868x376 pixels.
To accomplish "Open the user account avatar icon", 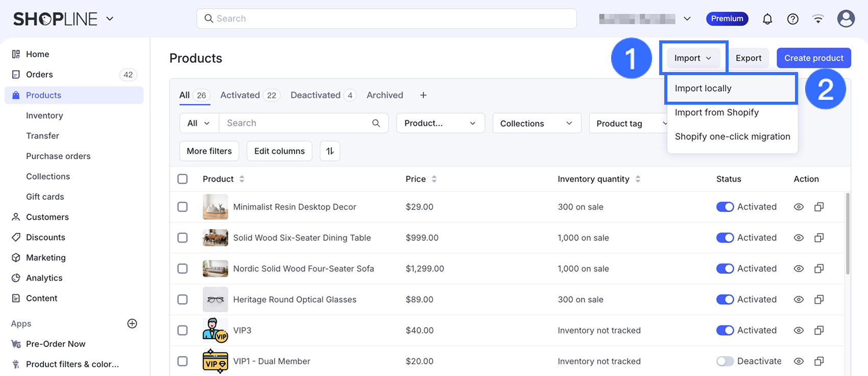I will click(846, 19).
